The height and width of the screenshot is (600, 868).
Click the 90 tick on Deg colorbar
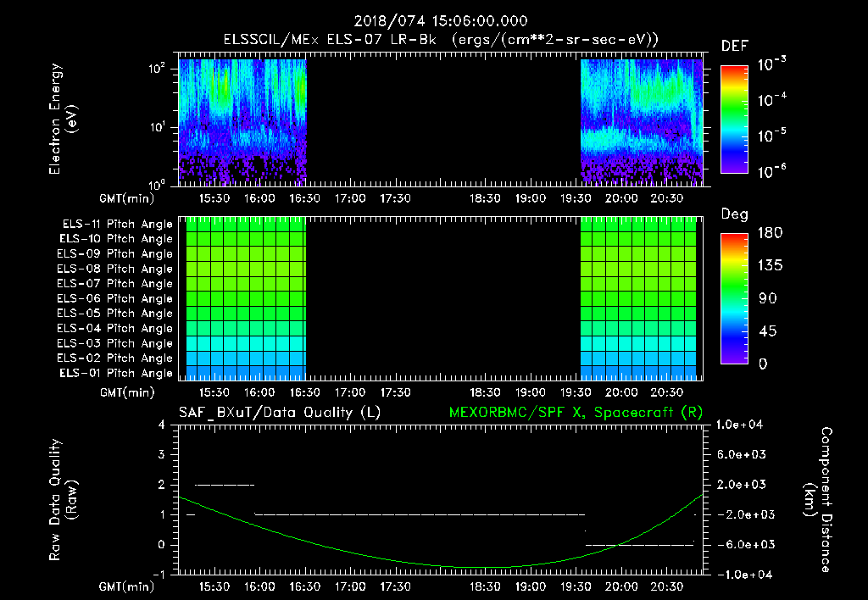tap(768, 298)
